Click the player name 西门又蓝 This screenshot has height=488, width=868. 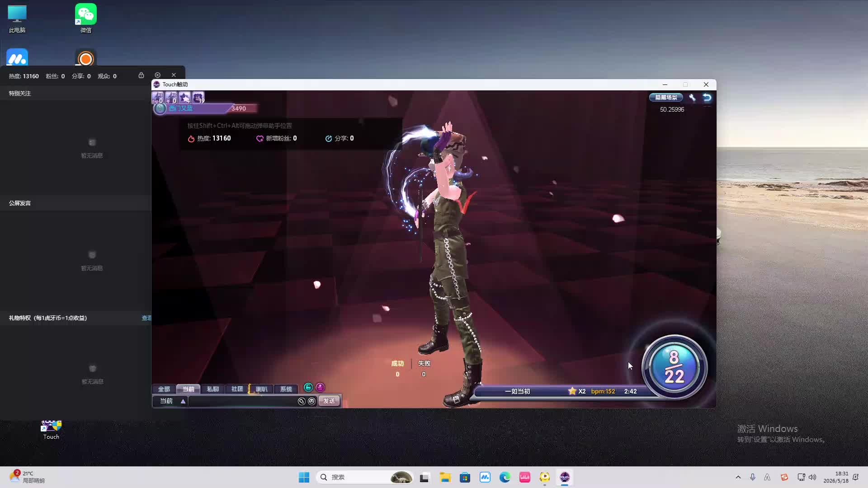pos(181,108)
